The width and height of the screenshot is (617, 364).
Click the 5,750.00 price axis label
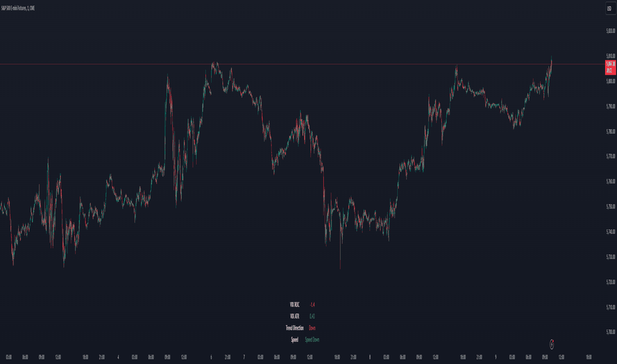coord(610,206)
